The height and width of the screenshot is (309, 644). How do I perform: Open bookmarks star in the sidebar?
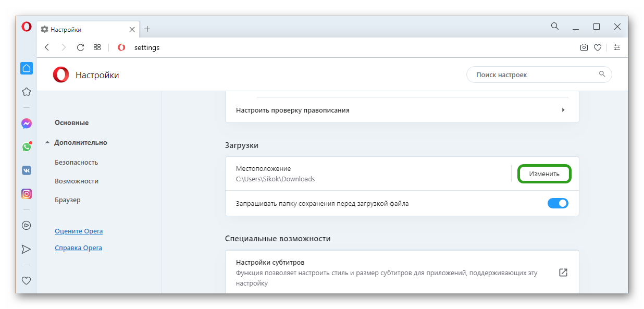click(27, 92)
